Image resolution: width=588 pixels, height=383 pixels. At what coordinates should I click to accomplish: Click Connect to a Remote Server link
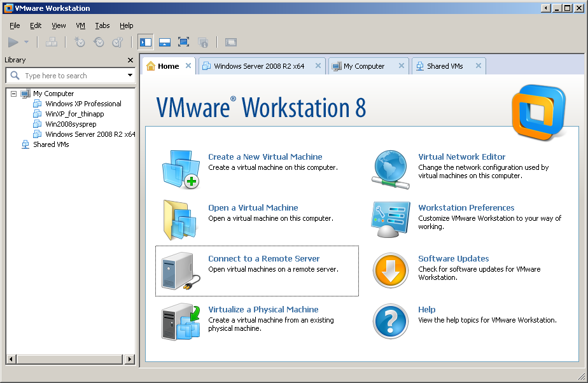(x=264, y=258)
